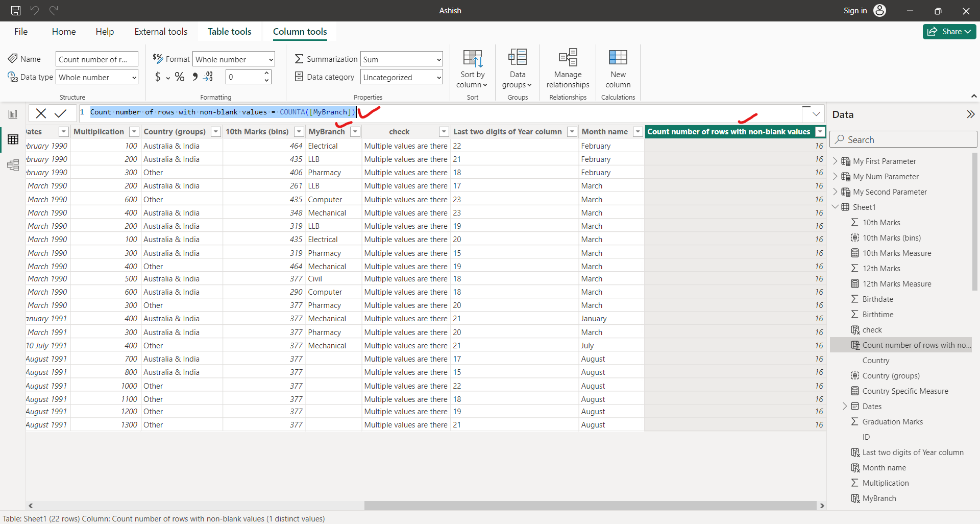Expand My First Parameter table
Viewport: 980px width, 524px height.
click(835, 161)
